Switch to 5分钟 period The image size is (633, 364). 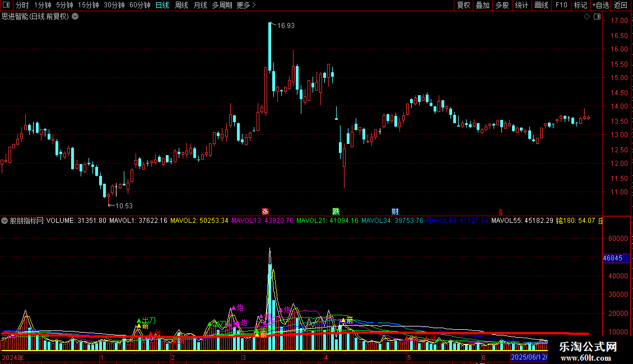[64, 5]
